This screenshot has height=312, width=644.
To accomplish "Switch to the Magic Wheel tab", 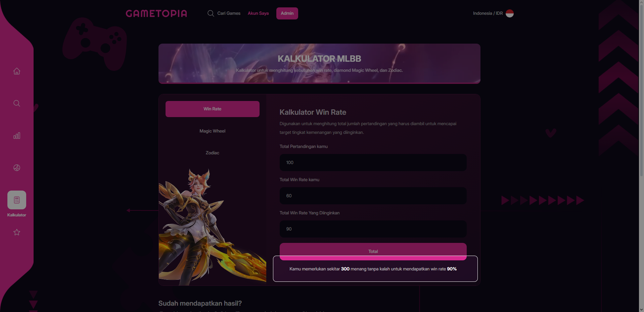I will point(213,131).
